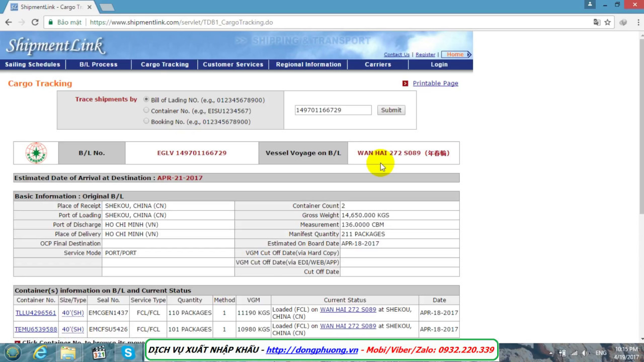Screen dimensions: 644x362
Task: Open Regional Information menu
Action: (308, 64)
